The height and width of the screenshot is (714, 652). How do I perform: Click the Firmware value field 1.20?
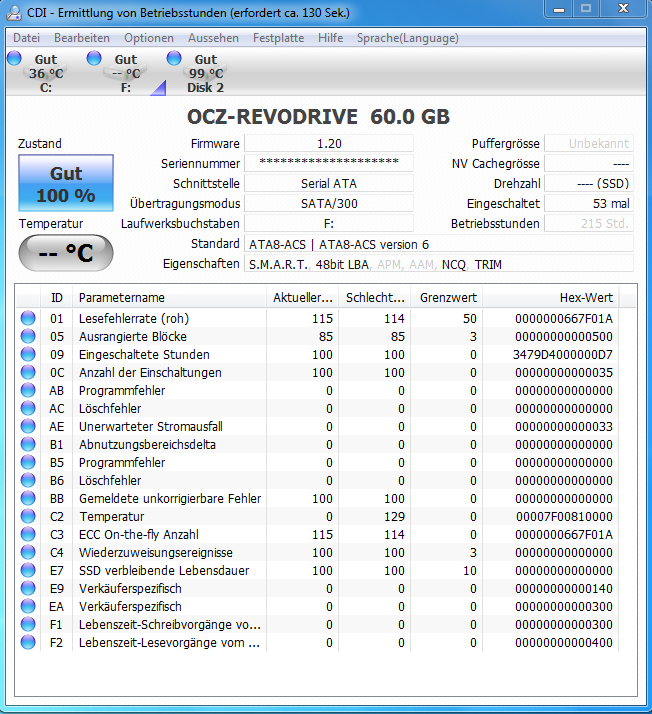pos(329,143)
